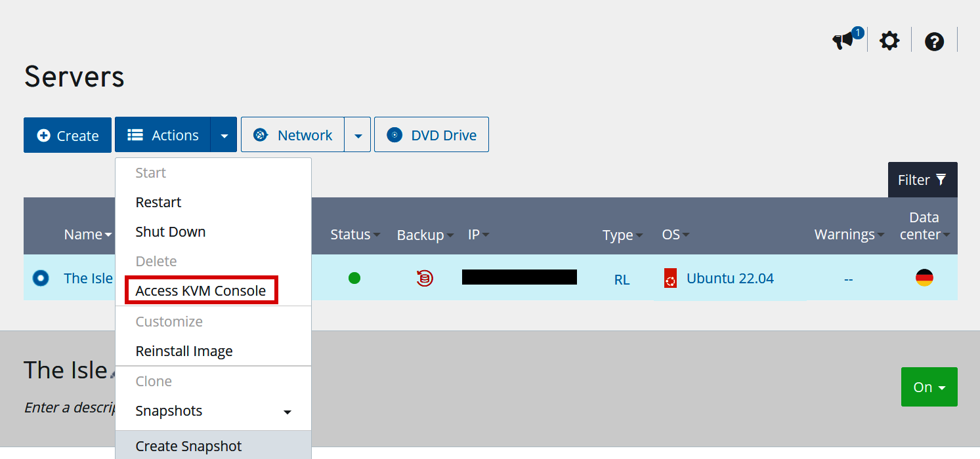Select Access KVM Console menu entry
This screenshot has width=980, height=459.
pyautogui.click(x=200, y=290)
